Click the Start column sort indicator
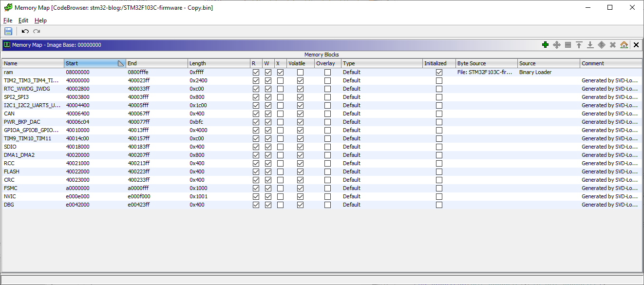Image resolution: width=644 pixels, height=285 pixels. (x=121, y=63)
